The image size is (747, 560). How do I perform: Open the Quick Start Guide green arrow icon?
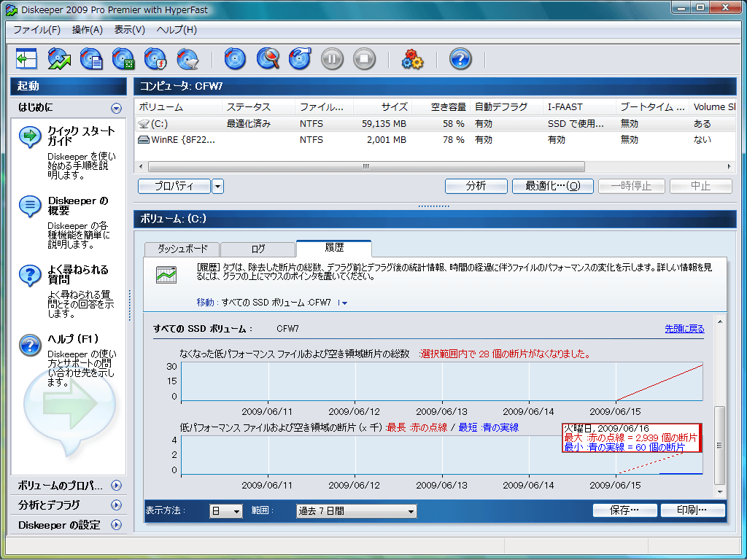coord(30,137)
